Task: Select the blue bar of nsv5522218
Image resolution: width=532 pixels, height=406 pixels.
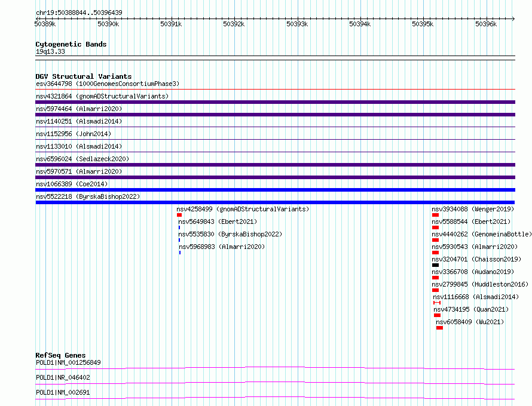Action: click(x=275, y=202)
